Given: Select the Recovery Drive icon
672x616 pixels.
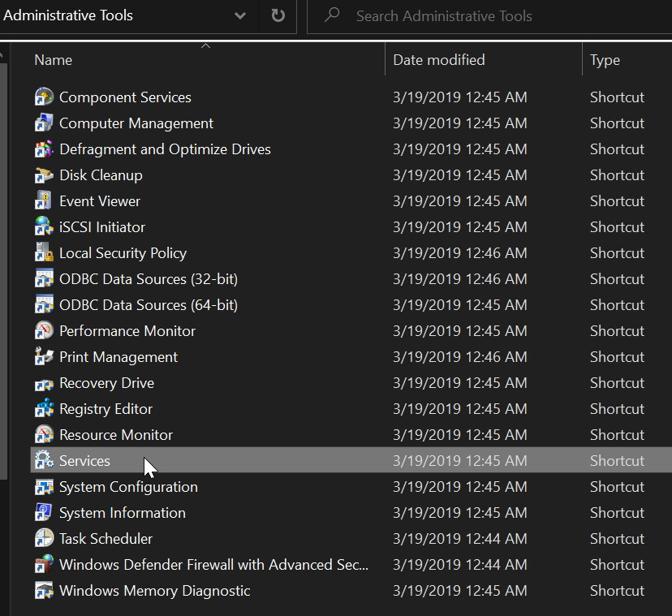Looking at the screenshot, I should (x=44, y=383).
